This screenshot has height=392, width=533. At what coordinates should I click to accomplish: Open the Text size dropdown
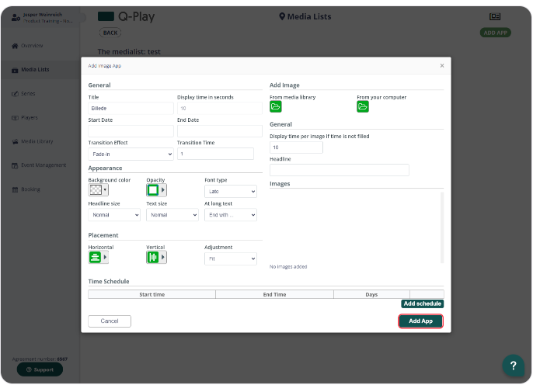click(172, 215)
